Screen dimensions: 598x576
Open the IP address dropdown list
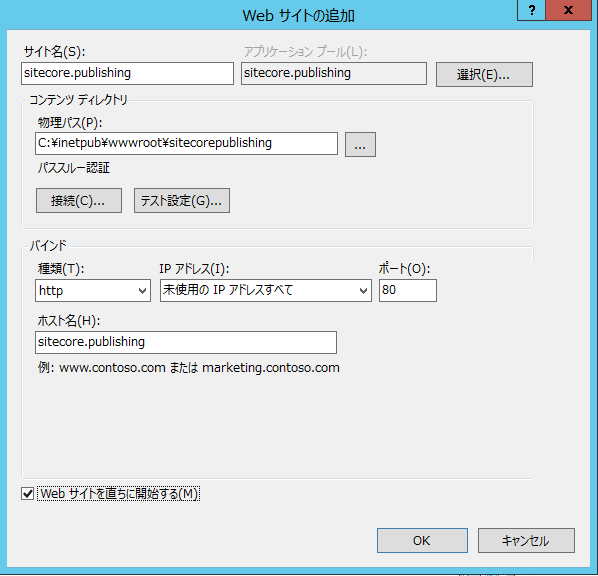tap(265, 291)
